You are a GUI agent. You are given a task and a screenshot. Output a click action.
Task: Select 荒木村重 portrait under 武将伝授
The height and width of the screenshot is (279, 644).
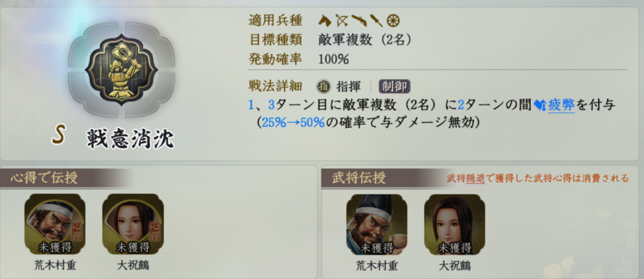coord(377,224)
